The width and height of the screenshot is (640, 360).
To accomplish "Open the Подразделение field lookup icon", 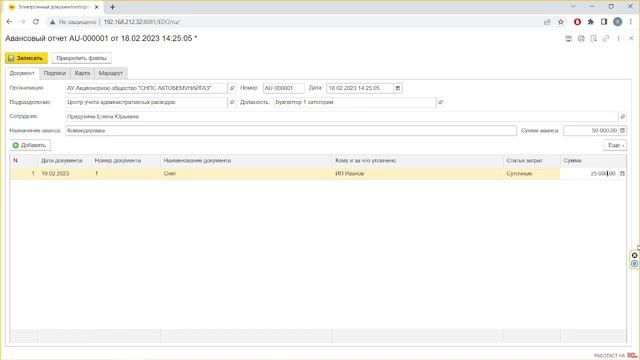I will point(232,102).
